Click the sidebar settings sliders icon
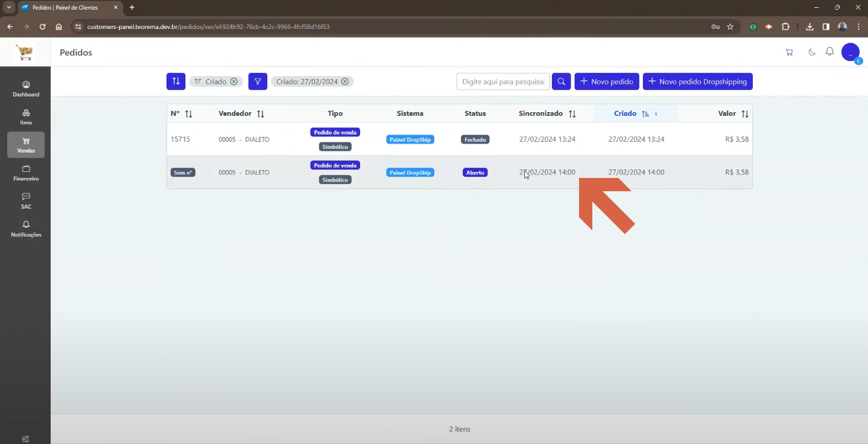Image resolution: width=868 pixels, height=444 pixels. 25,439
